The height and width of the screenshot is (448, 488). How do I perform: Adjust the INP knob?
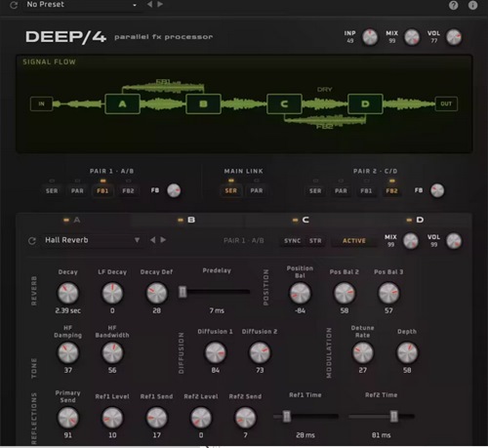pyautogui.click(x=370, y=37)
